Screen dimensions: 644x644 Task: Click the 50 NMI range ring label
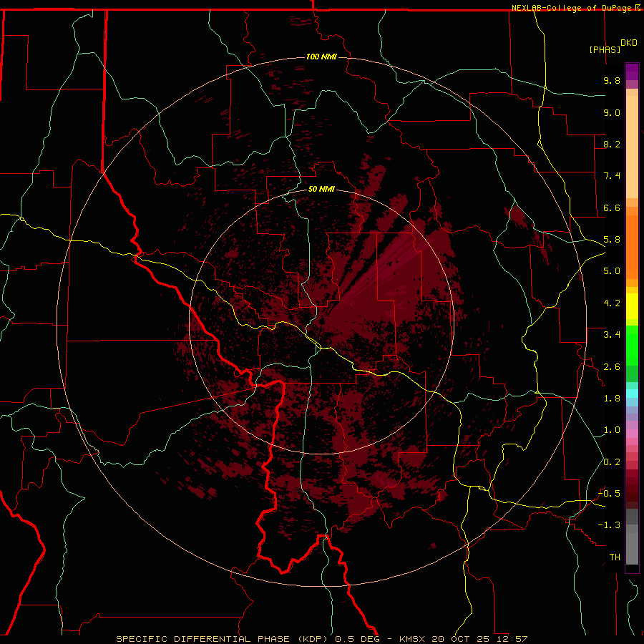pos(321,189)
